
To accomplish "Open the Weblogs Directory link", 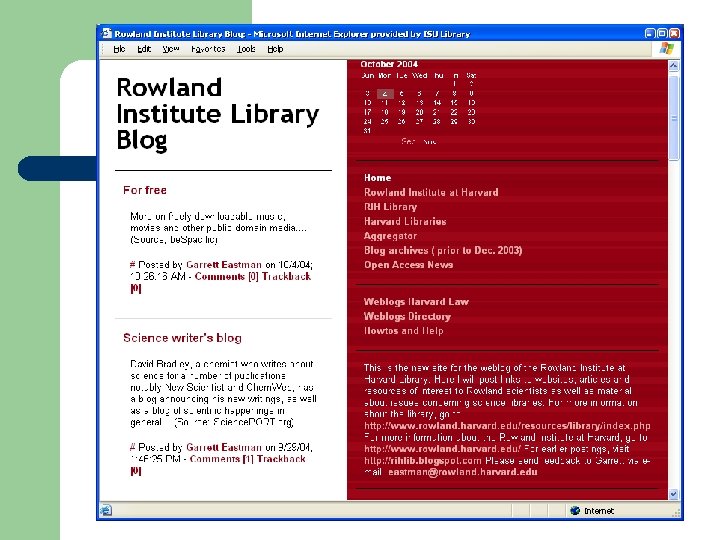I will [x=407, y=316].
